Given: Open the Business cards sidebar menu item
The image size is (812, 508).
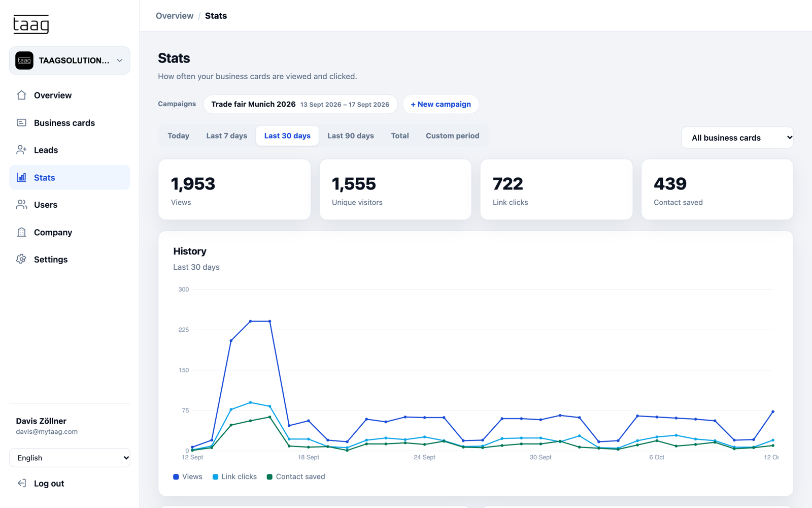Looking at the screenshot, I should tap(70, 122).
